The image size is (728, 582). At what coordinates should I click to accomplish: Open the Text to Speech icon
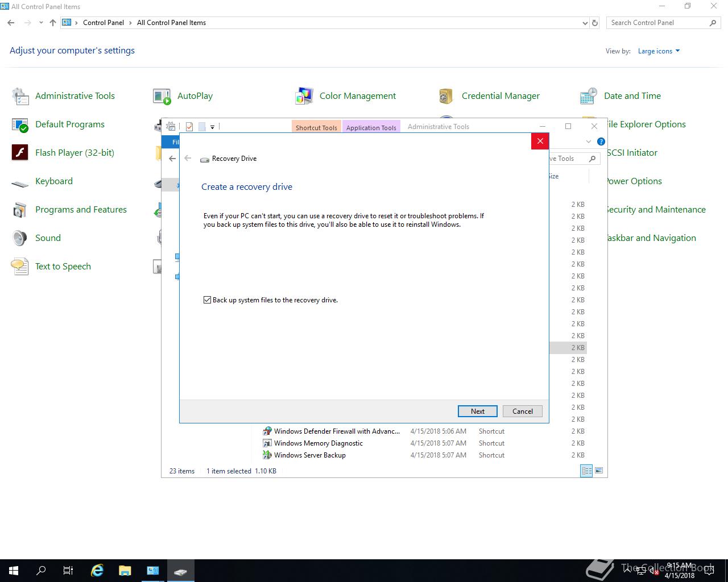20,267
